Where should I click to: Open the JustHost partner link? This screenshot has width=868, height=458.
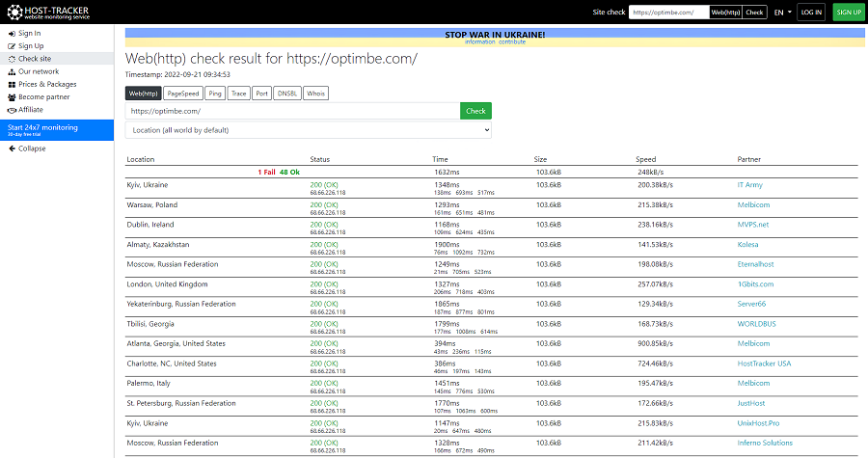pyautogui.click(x=751, y=403)
